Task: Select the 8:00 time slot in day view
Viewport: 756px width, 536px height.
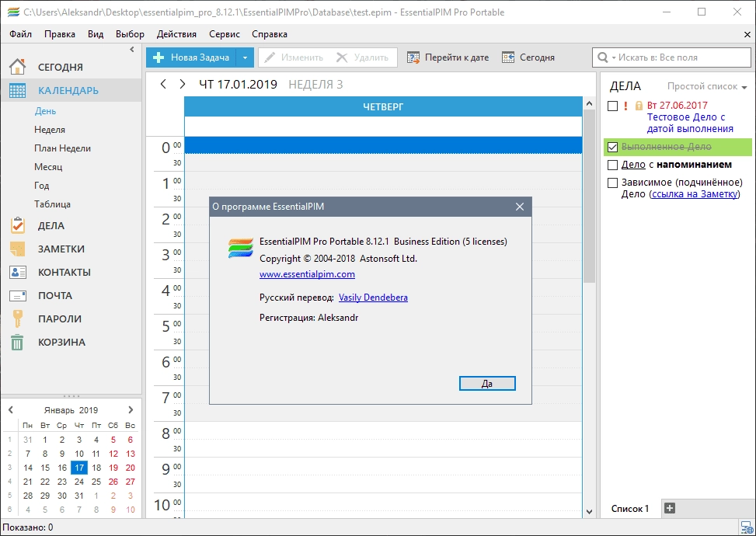Action: (383, 430)
